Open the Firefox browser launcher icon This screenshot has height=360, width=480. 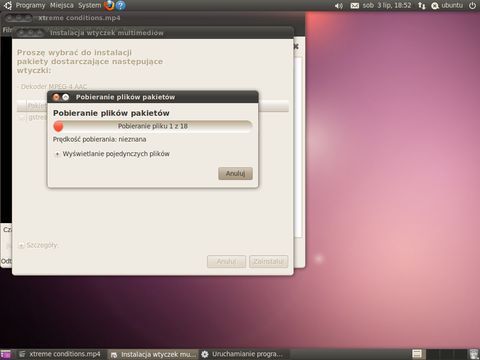coord(109,5)
